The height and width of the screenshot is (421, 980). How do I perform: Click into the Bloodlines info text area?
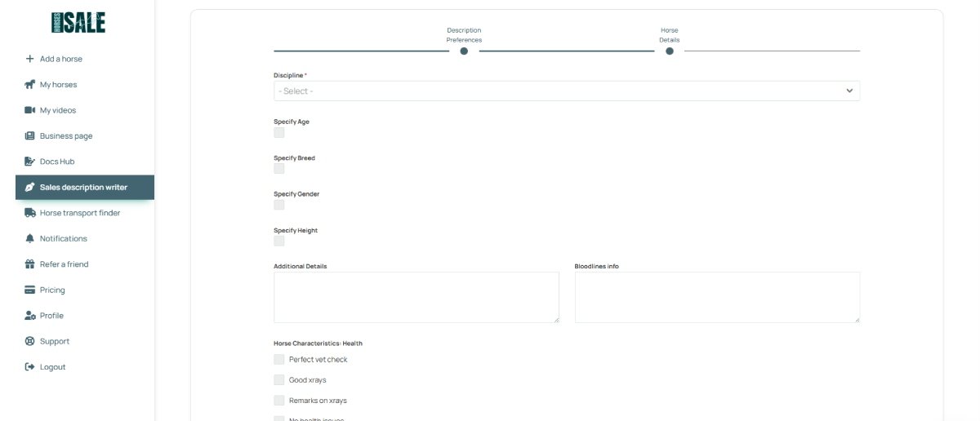[717, 297]
